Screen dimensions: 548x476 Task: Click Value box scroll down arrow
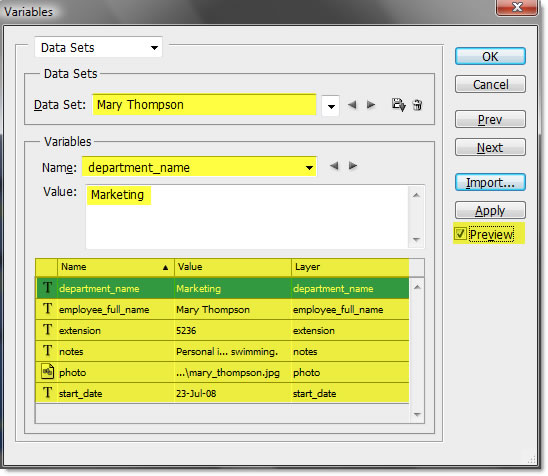click(x=416, y=240)
